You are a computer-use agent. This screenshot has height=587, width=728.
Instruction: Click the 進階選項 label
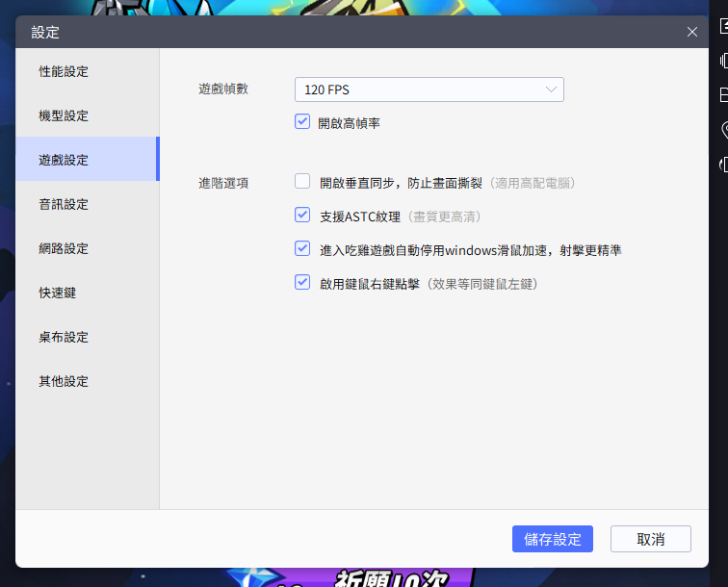click(223, 183)
